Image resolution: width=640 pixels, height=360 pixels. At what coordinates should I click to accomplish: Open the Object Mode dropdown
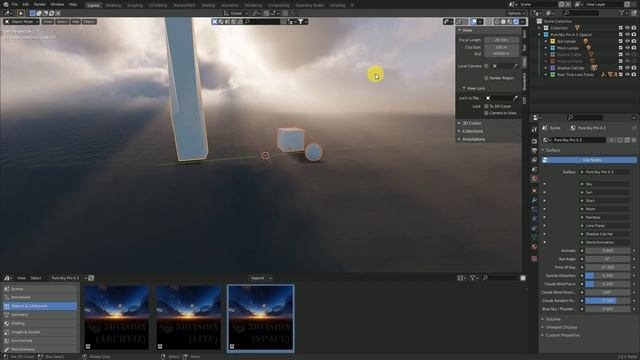[x=22, y=22]
